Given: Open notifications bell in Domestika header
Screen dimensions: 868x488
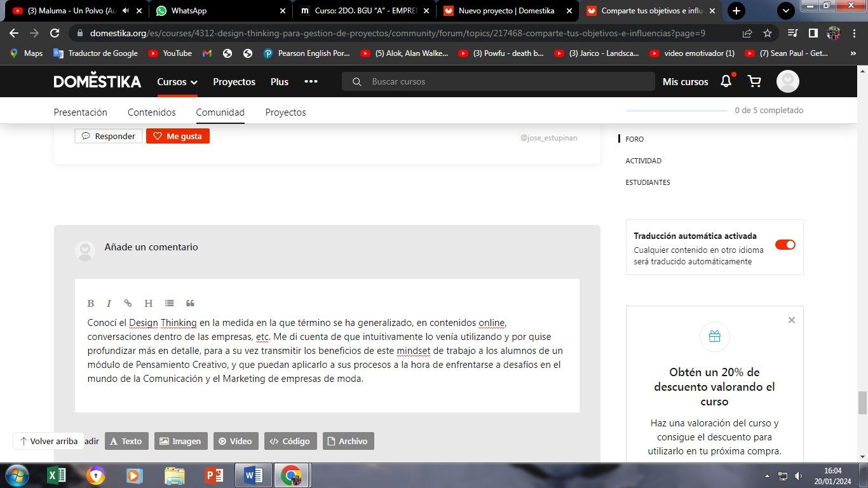Looking at the screenshot, I should 726,81.
